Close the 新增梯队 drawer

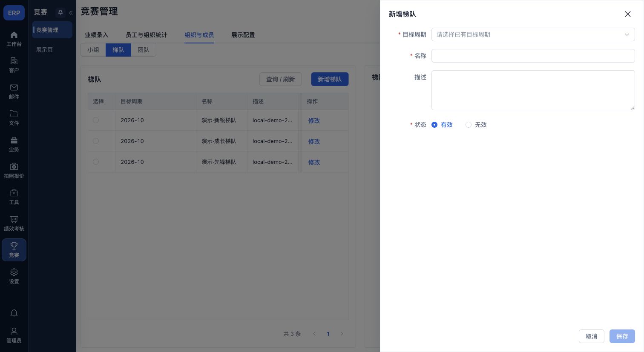(x=627, y=14)
